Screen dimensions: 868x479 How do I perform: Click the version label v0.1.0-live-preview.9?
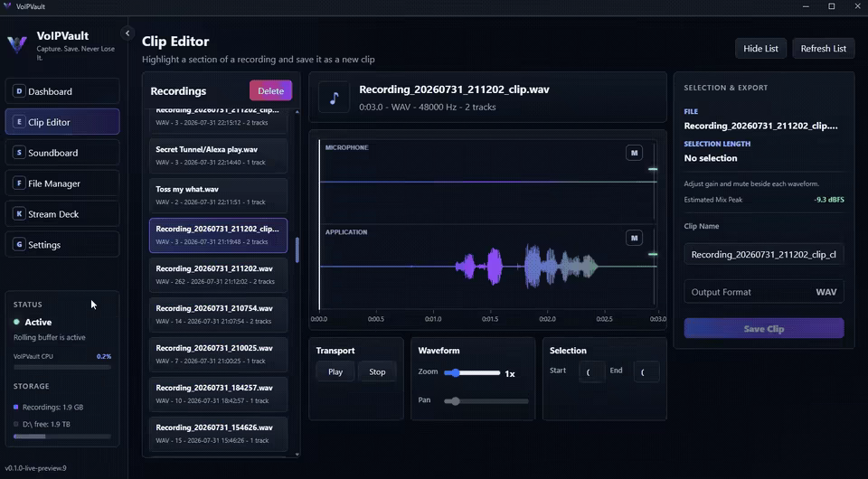click(x=36, y=468)
